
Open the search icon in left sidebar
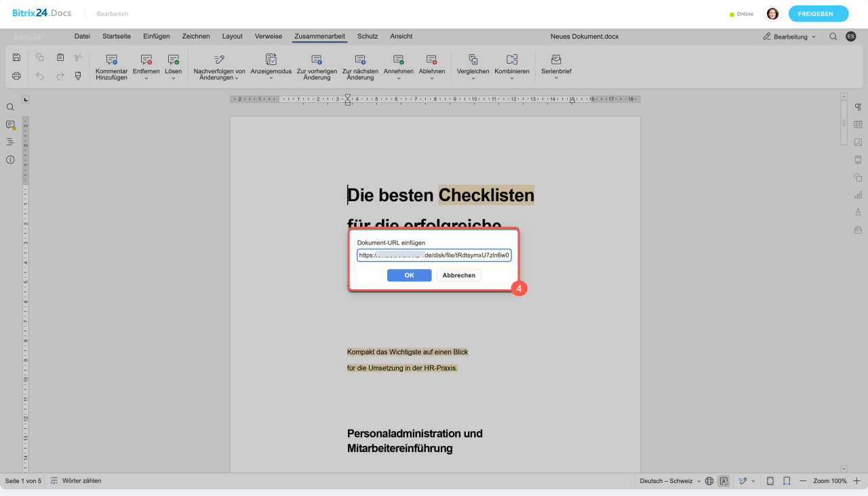[10, 107]
